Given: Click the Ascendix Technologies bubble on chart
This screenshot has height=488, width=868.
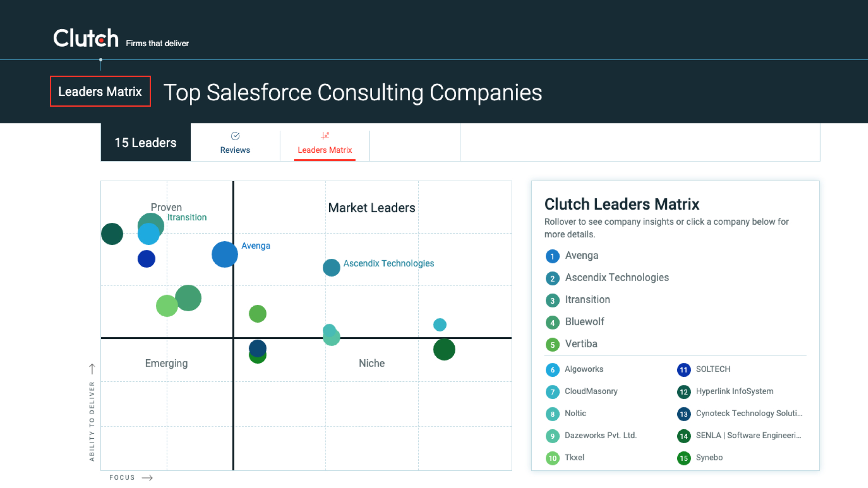Looking at the screenshot, I should pos(331,267).
